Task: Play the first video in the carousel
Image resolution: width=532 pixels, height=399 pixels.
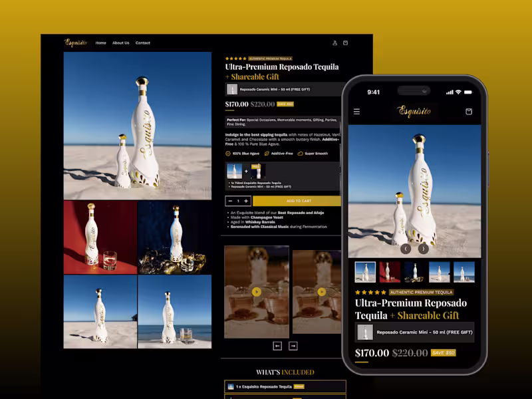Action: 257,292
